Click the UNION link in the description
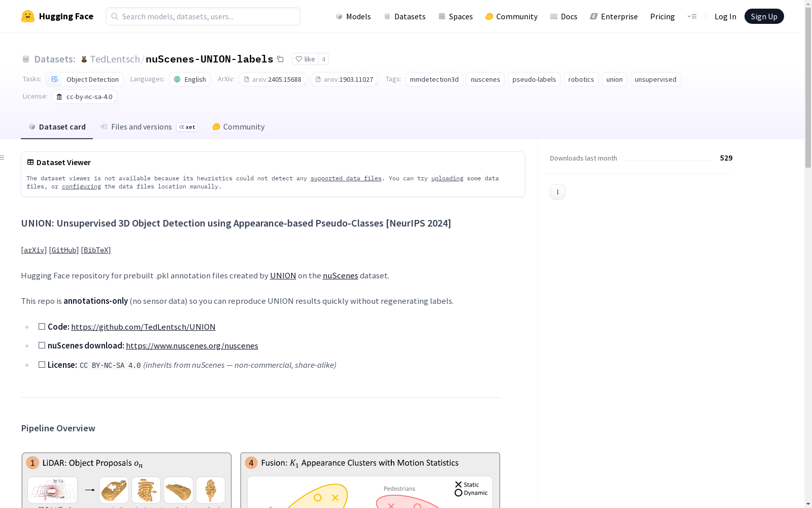 coord(283,275)
